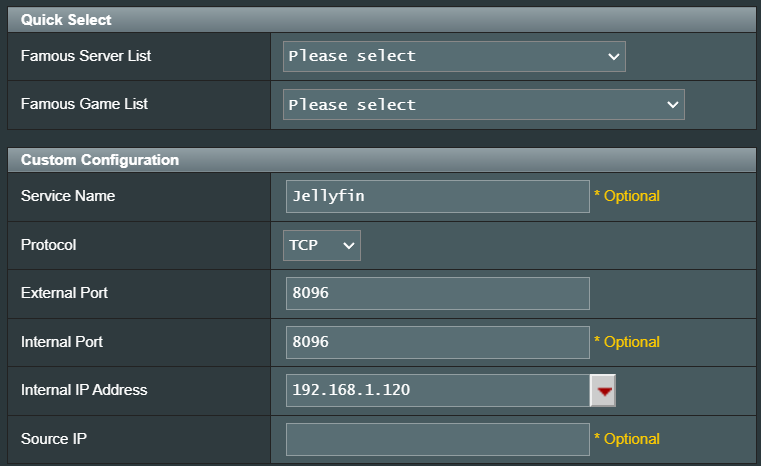Image resolution: width=761 pixels, height=466 pixels.
Task: Click the Service Name label
Action: pyautogui.click(x=68, y=196)
